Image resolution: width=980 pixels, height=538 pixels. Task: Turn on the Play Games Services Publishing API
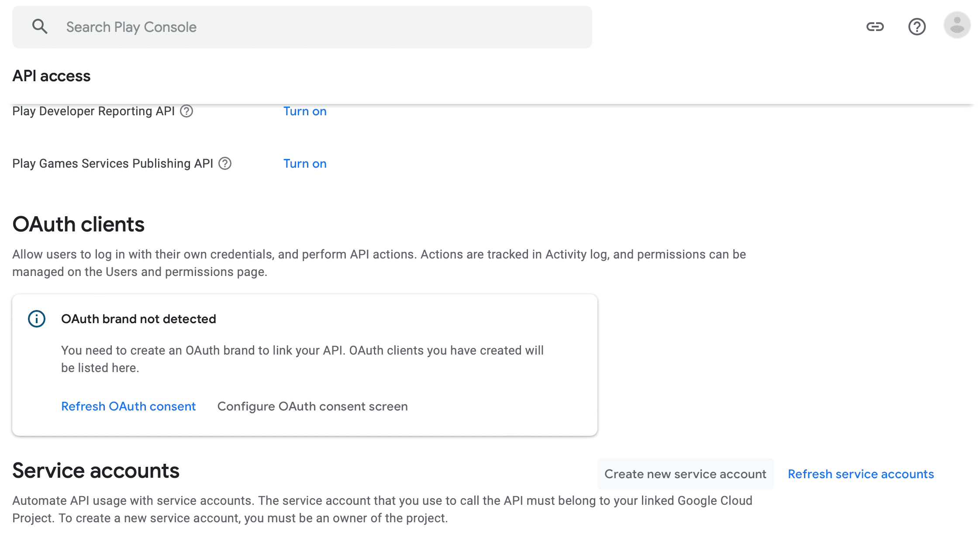[x=304, y=163]
